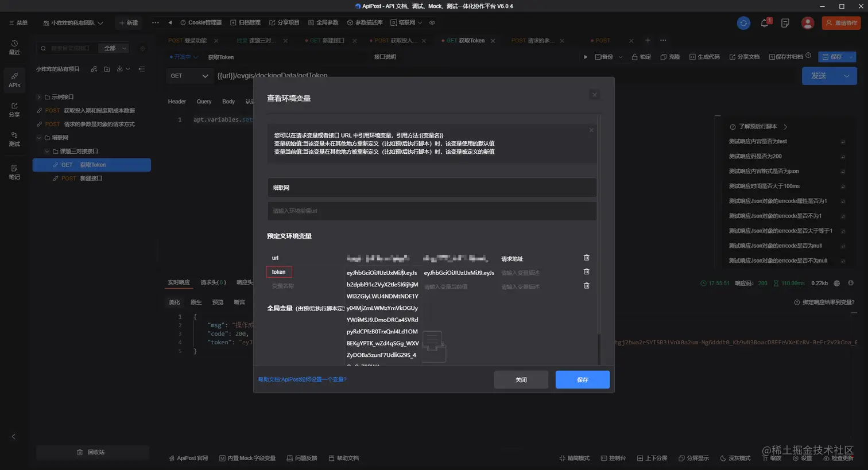Open the help link about setting a variable
This screenshot has height=470, width=868.
point(302,379)
